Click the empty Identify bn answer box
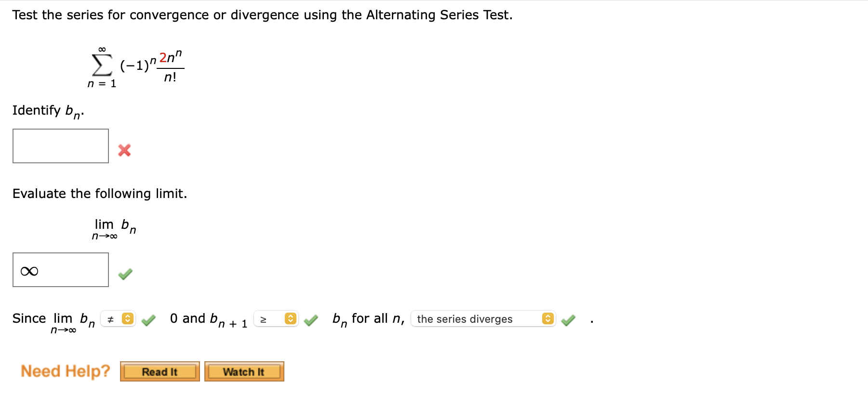Image resolution: width=868 pixels, height=395 pixels. click(60, 145)
